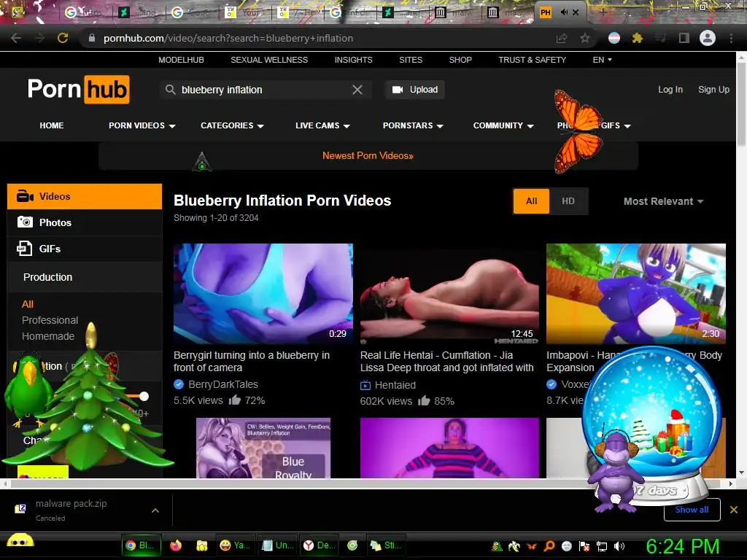Open the browser side panel icon

coord(684,38)
